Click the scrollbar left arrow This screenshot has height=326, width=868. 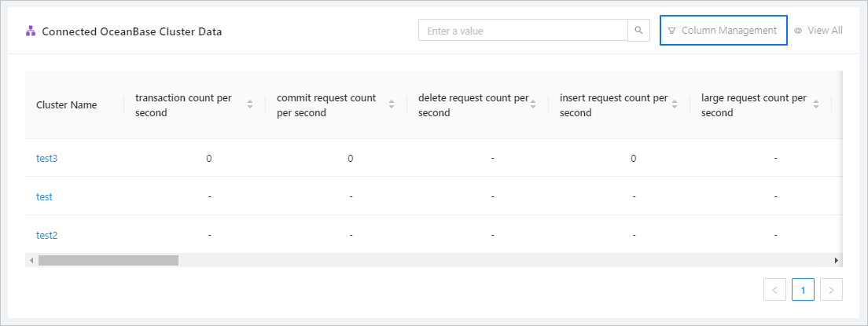[x=31, y=260]
